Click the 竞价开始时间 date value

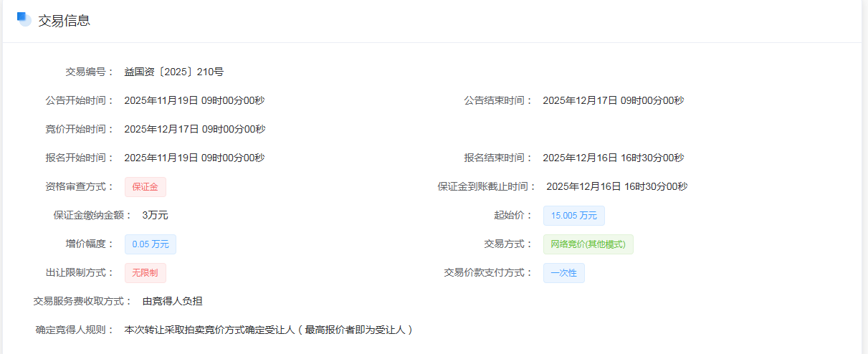tap(194, 129)
